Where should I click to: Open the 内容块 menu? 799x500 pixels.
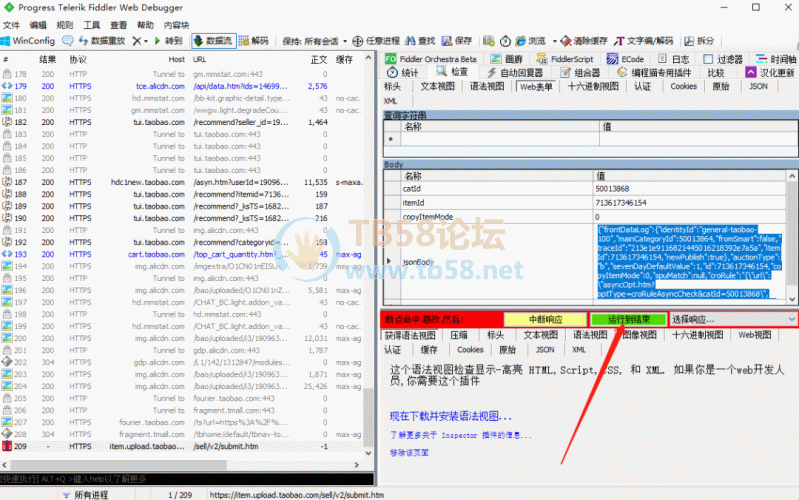(x=176, y=25)
